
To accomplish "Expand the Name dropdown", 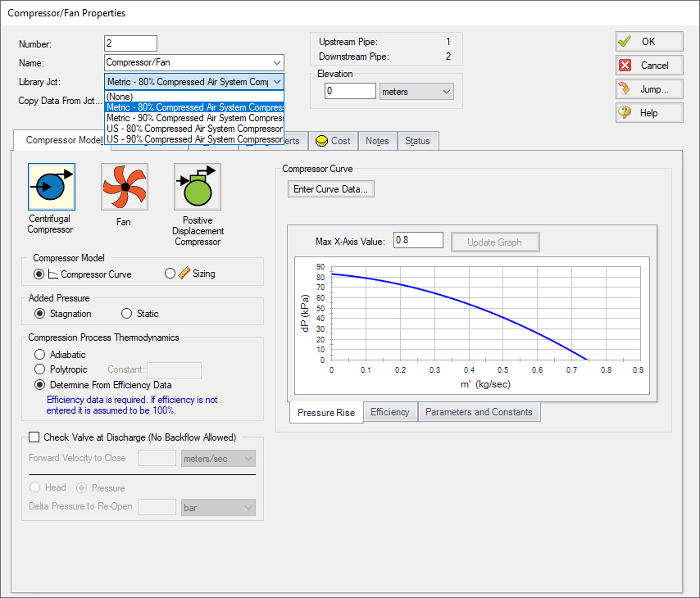I will 276,62.
